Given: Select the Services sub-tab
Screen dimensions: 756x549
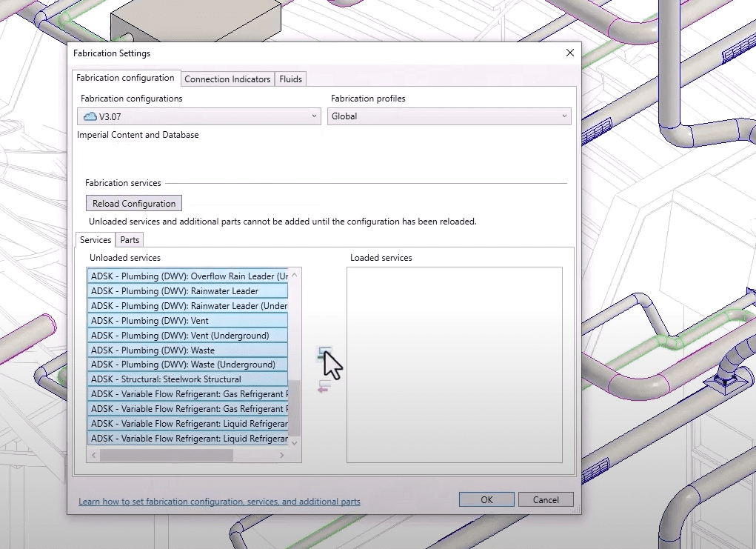Looking at the screenshot, I should [x=96, y=240].
